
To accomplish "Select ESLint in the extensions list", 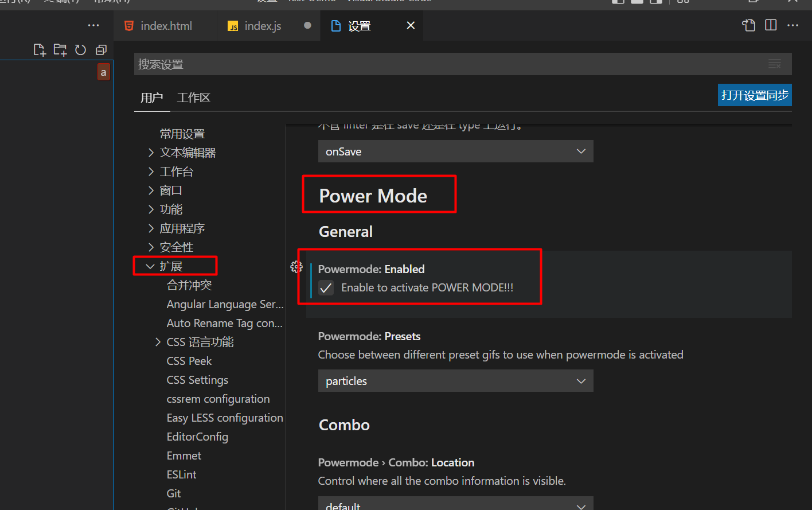I will click(181, 474).
